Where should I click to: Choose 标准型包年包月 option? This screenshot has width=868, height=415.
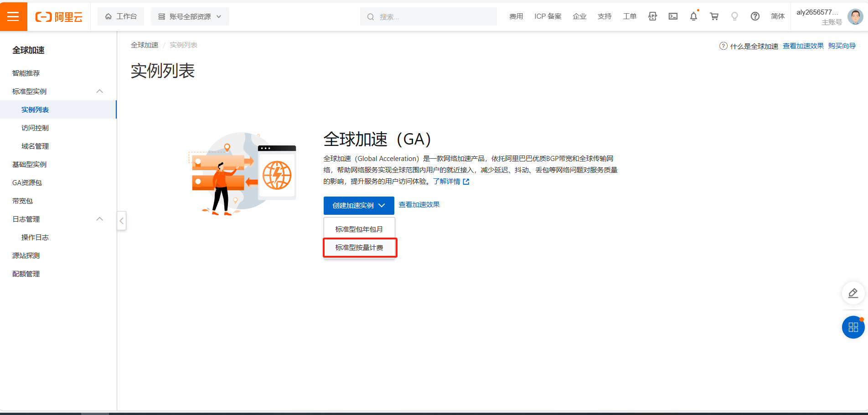[359, 229]
